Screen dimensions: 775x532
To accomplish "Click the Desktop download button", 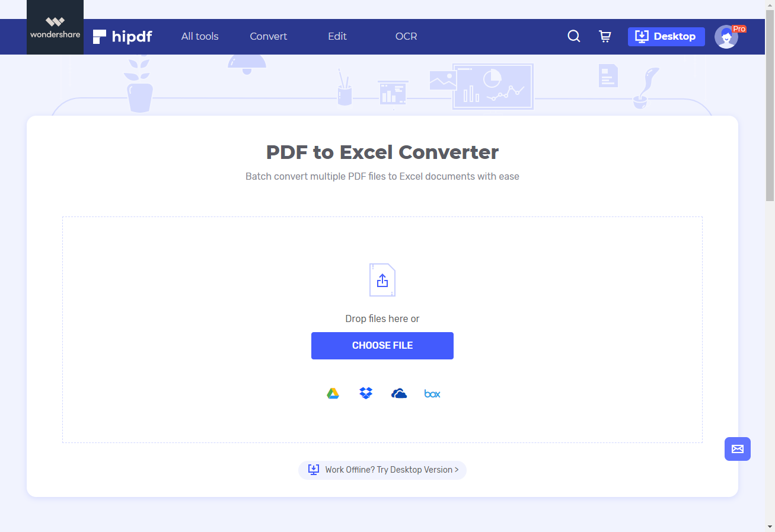I will click(x=666, y=36).
